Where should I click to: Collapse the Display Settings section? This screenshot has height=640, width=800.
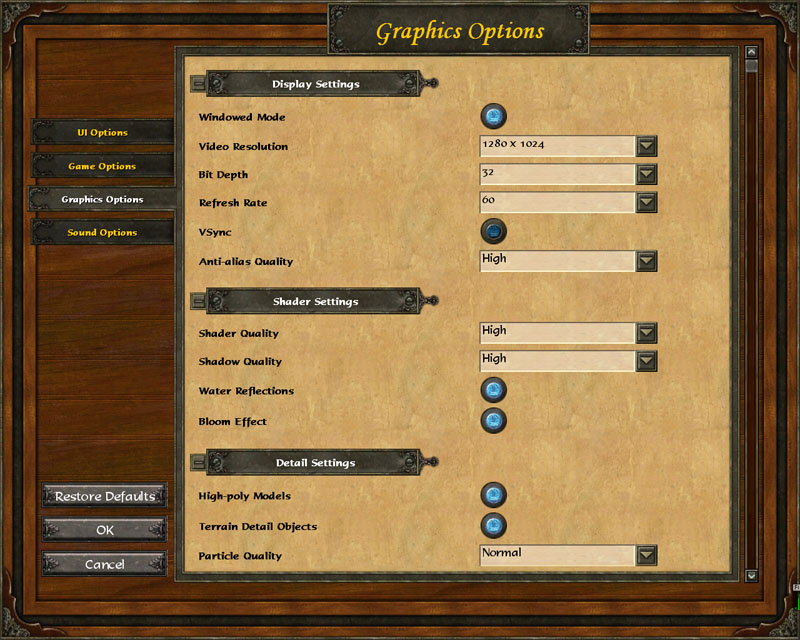click(198, 84)
